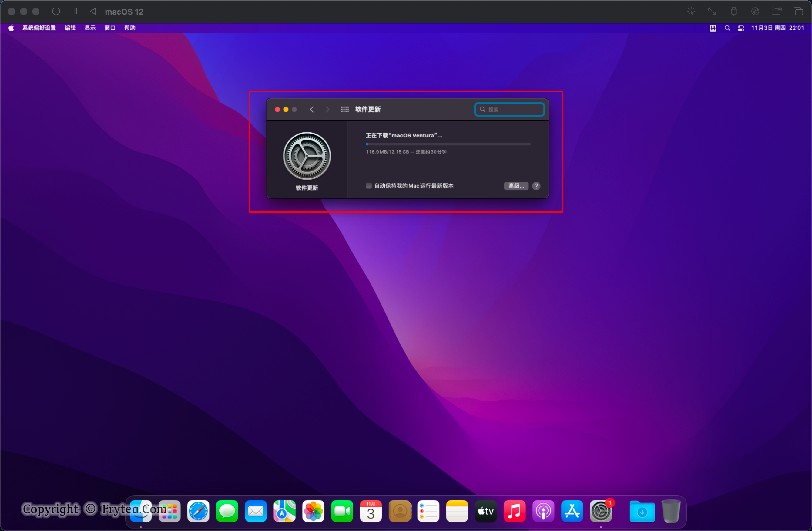Open Safari from the dock
The width and height of the screenshot is (812, 531).
pyautogui.click(x=198, y=511)
